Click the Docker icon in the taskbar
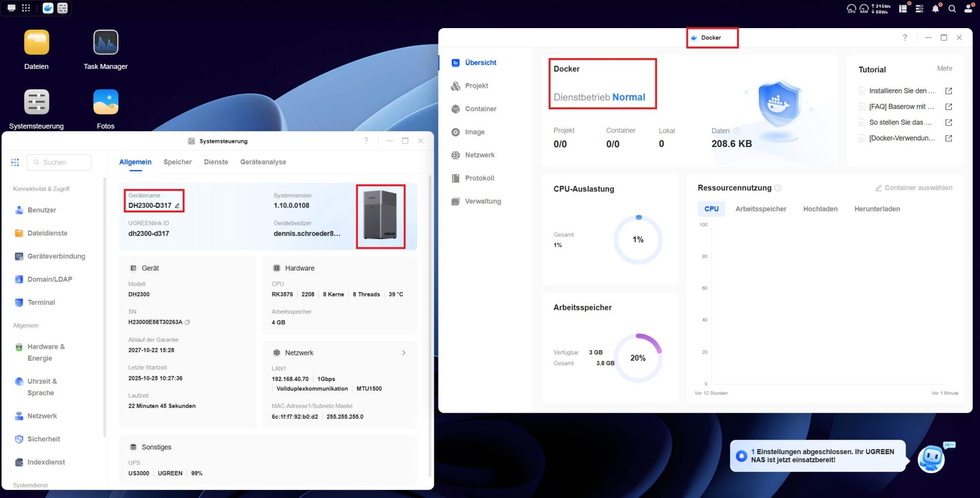Viewport: 980px width, 498px height. click(48, 8)
